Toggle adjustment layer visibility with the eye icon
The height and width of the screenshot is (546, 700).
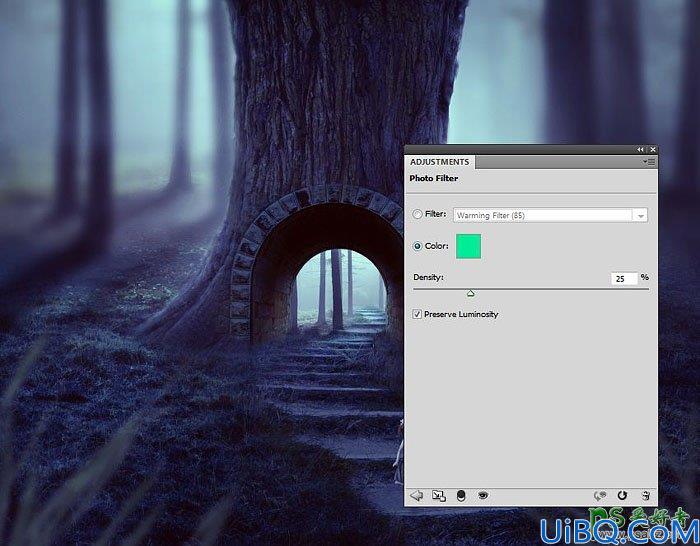[483, 495]
